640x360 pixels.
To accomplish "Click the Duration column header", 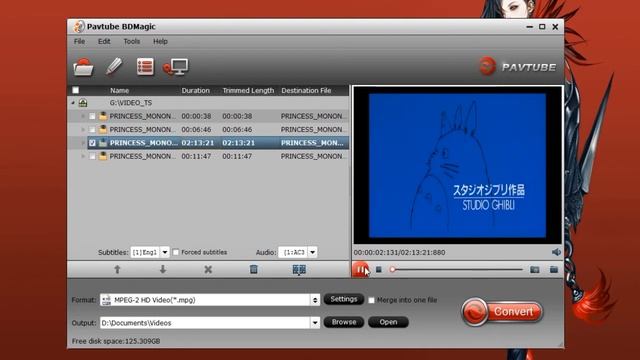I will (x=196, y=91).
